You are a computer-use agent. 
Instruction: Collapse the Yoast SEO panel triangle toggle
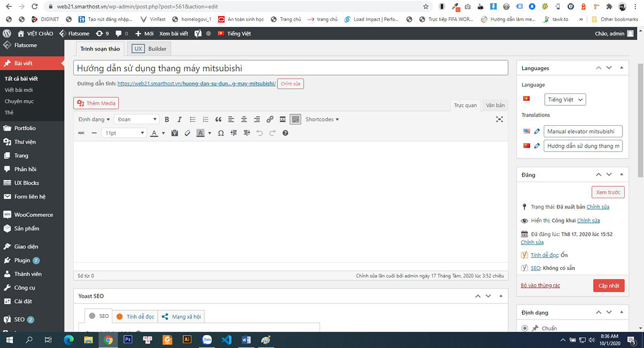(x=501, y=296)
